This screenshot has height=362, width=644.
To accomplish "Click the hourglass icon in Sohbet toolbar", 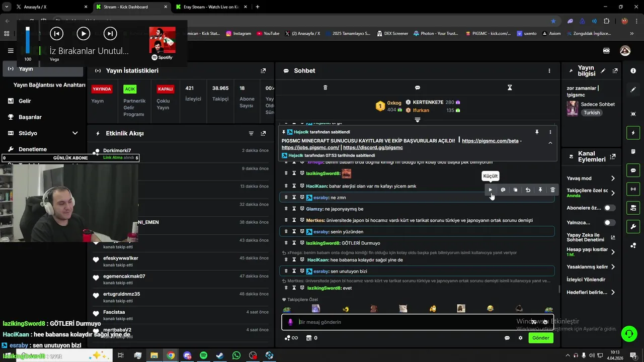I will point(510,87).
